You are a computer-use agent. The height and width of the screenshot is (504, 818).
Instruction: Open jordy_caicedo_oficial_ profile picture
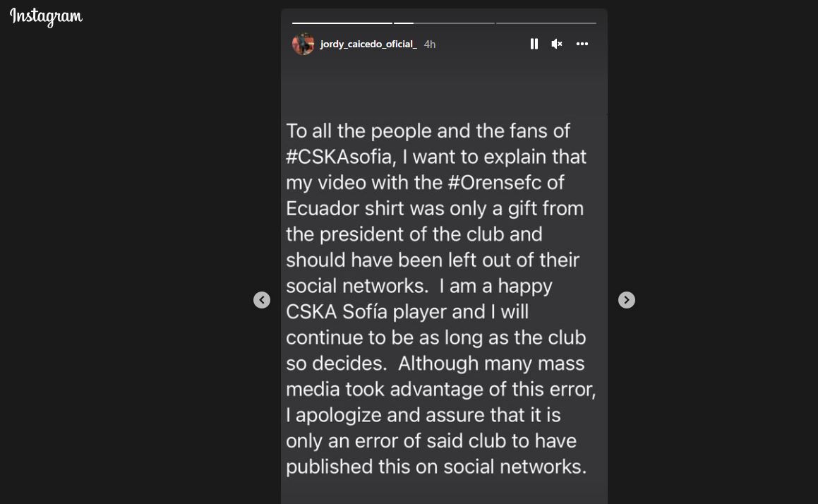[303, 44]
